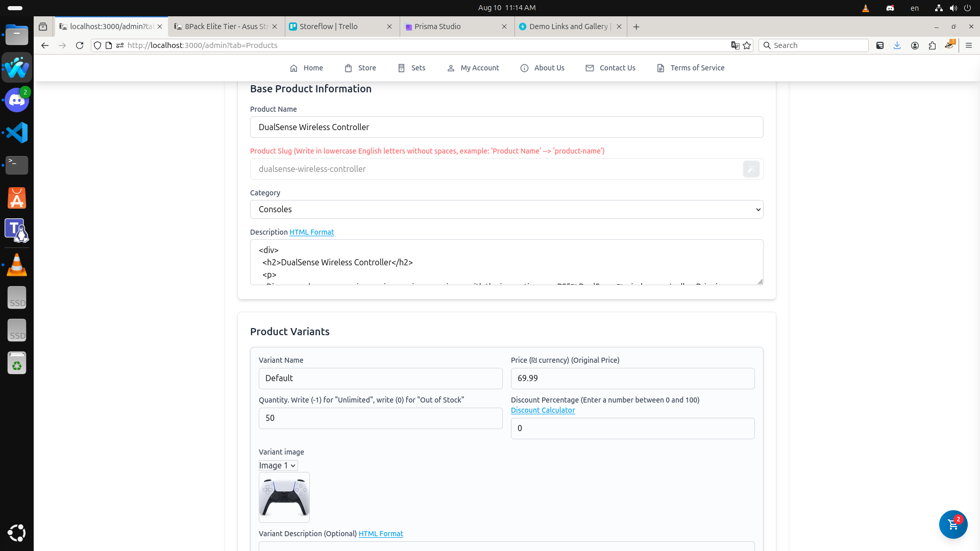
Task: Go to Store in the site navigation
Action: [x=360, y=68]
